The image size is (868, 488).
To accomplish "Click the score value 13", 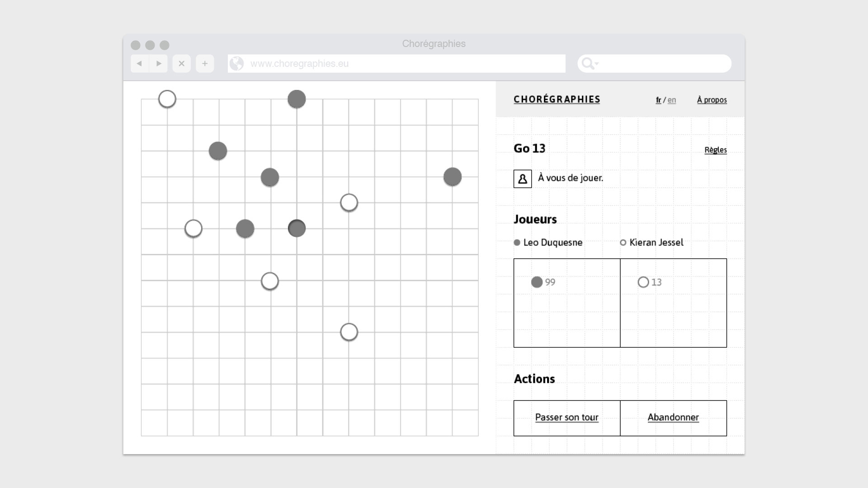I will click(x=656, y=282).
